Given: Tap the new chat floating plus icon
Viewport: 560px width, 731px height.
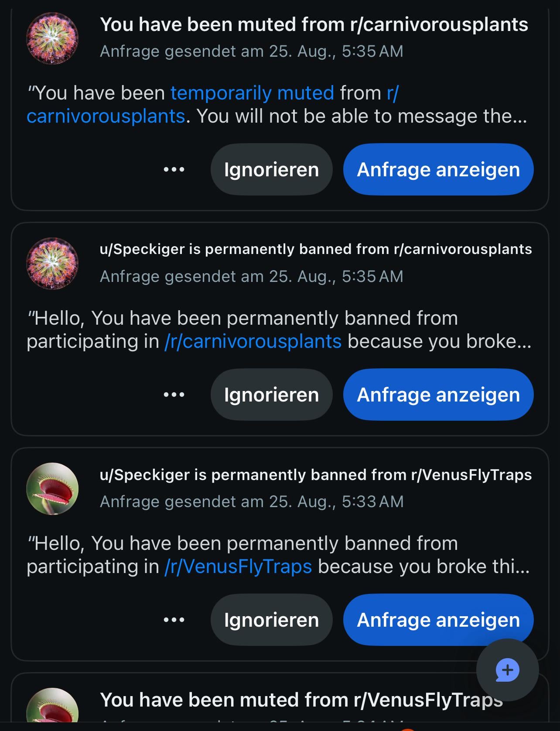Looking at the screenshot, I should 507,670.
